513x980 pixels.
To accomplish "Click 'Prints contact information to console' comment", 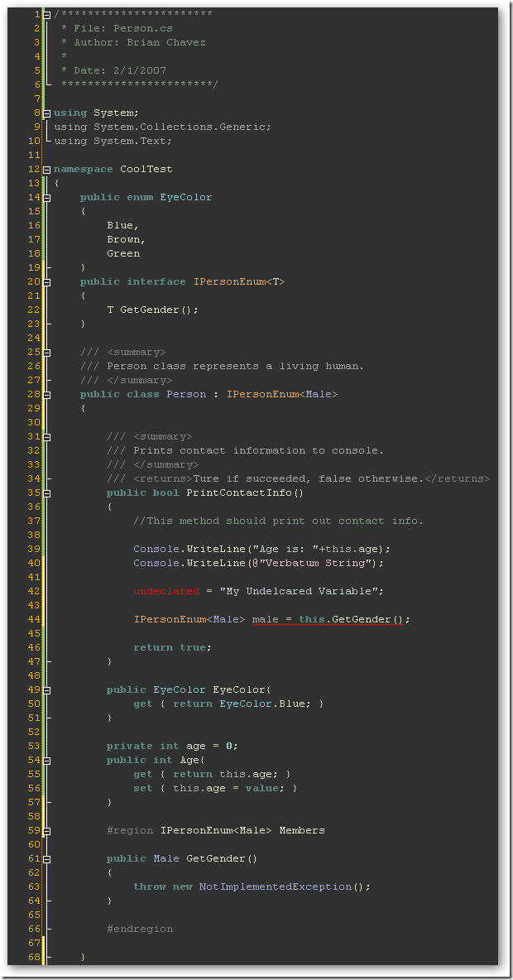I will pos(259,450).
